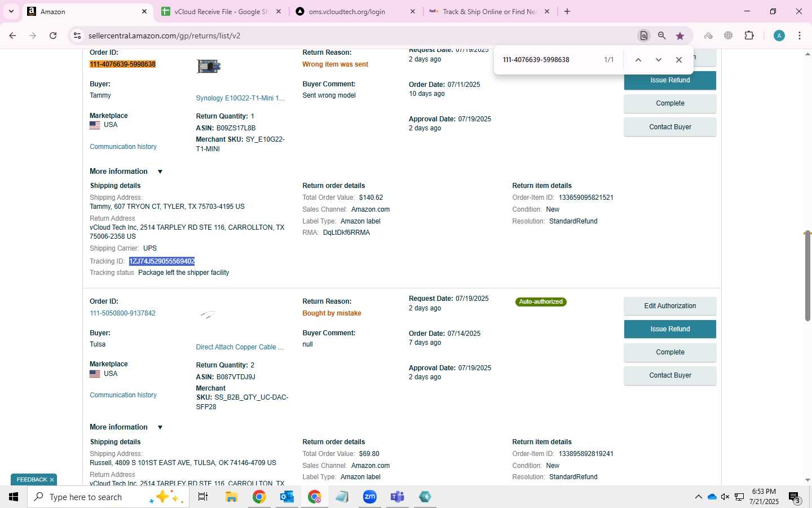Click Complete for Tammy's return
The image size is (812, 508).
[670, 103]
